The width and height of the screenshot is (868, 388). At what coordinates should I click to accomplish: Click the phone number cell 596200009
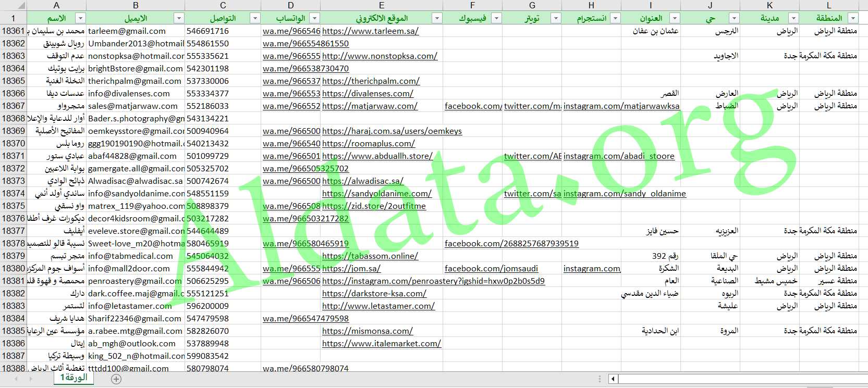click(x=223, y=306)
